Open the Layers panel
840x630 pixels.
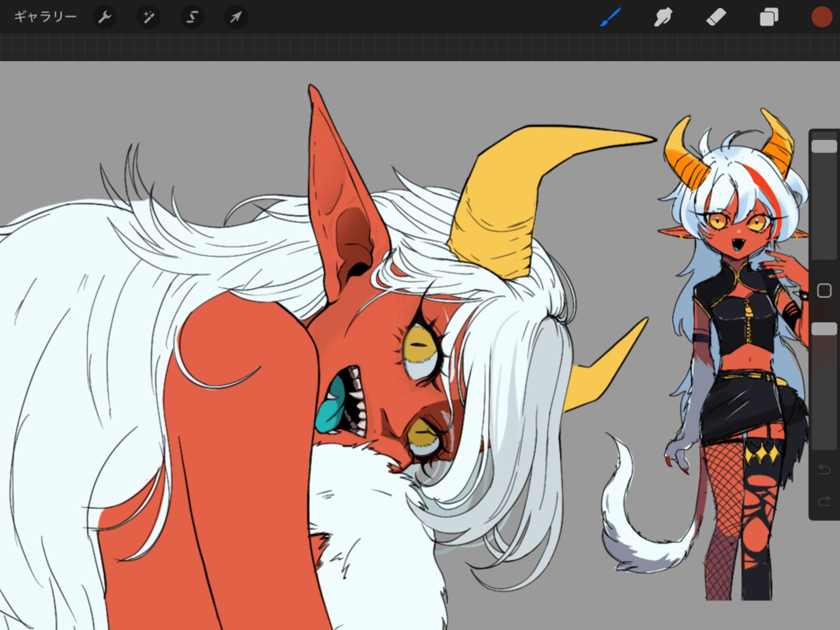tap(769, 17)
